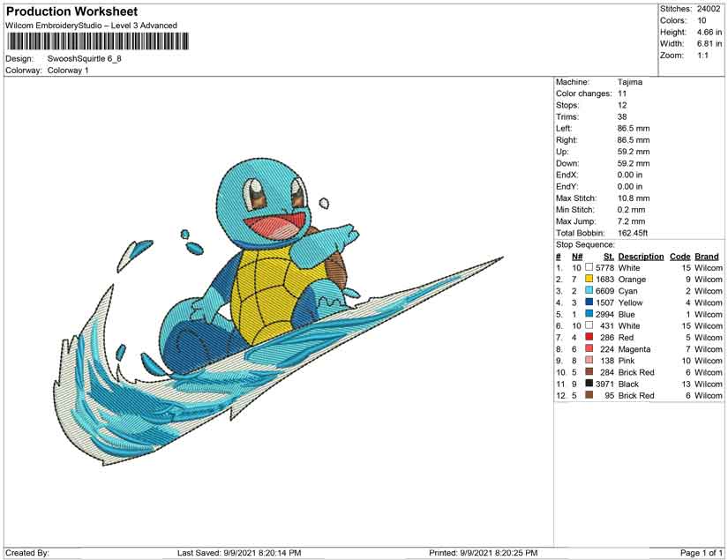Pick the Yellow row's dark blue swatch
The height and width of the screenshot is (560, 728).
[x=589, y=302]
